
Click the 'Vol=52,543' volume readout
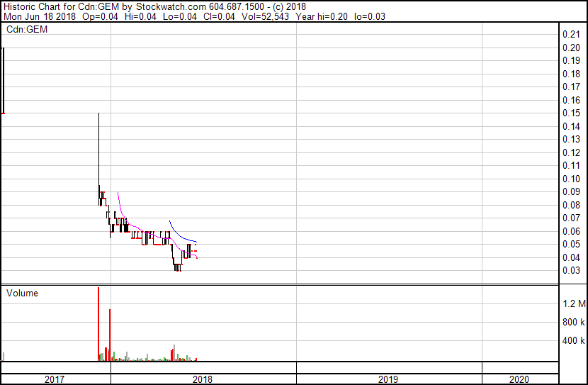coord(265,16)
